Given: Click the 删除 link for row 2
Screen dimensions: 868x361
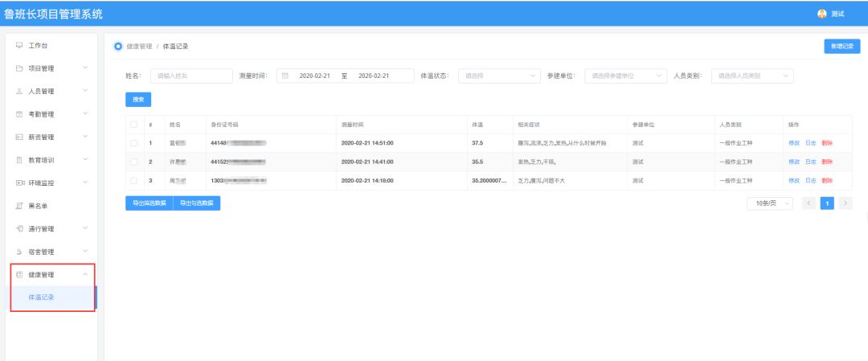Looking at the screenshot, I should click(827, 162).
